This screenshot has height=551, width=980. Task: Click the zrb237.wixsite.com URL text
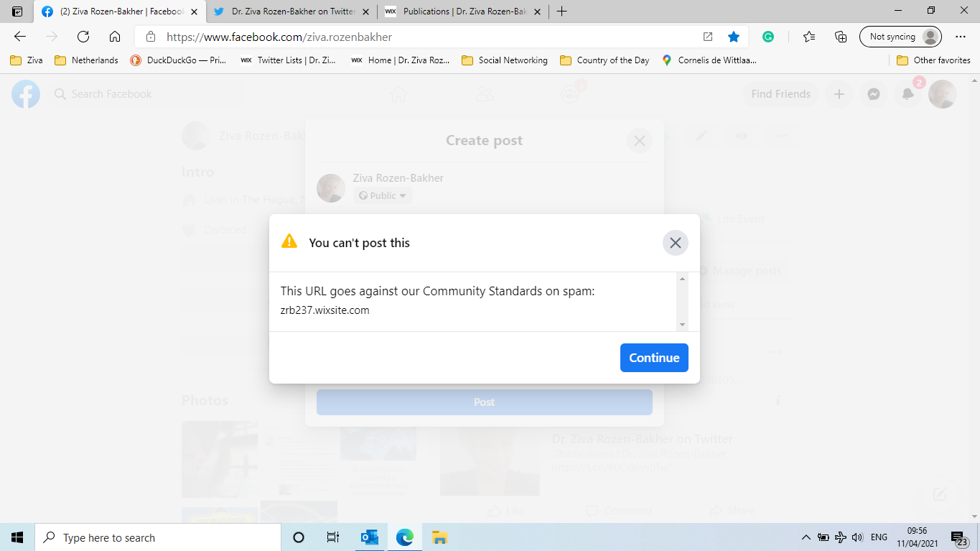[325, 310]
